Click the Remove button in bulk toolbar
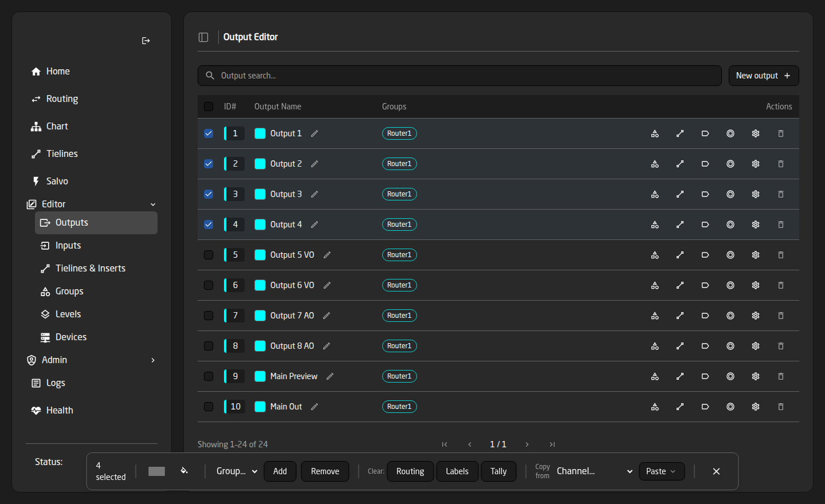The width and height of the screenshot is (825, 504). [325, 471]
